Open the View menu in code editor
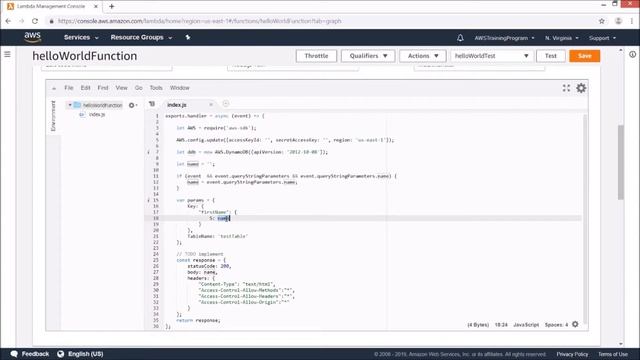This screenshot has width=640, height=360. click(121, 88)
